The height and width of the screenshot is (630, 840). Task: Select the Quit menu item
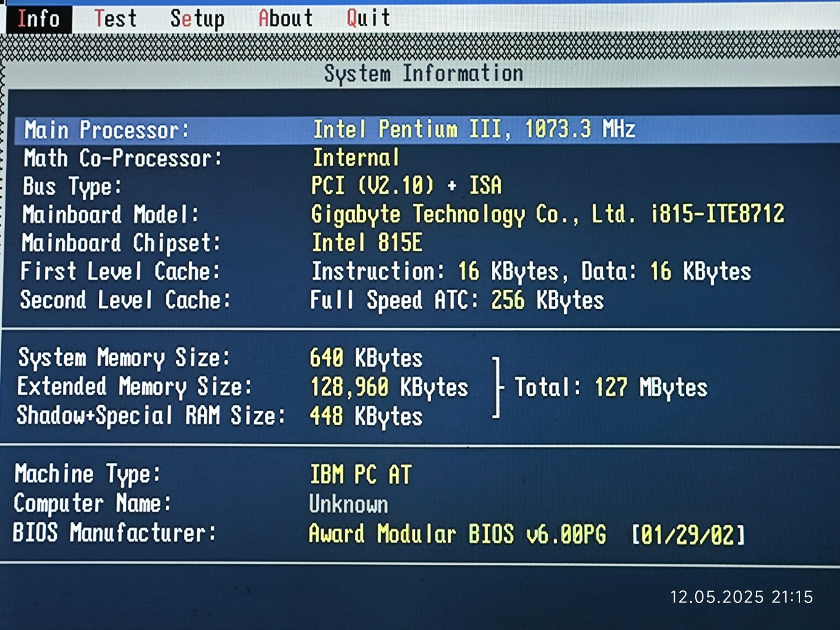[x=369, y=18]
